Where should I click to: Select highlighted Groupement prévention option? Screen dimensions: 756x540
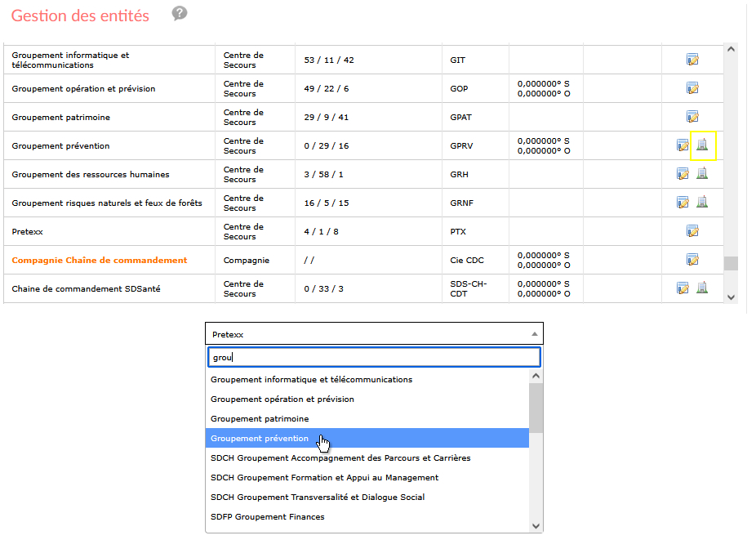(x=367, y=438)
